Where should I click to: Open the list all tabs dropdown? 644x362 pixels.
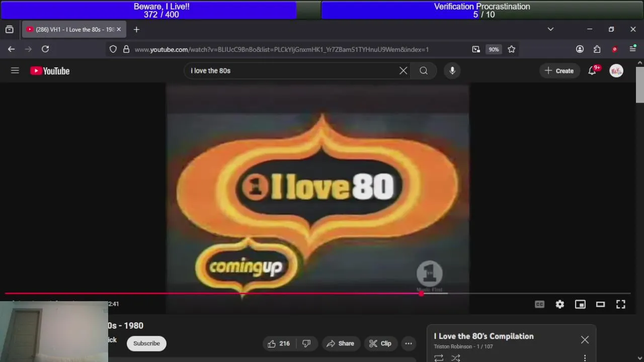click(550, 29)
